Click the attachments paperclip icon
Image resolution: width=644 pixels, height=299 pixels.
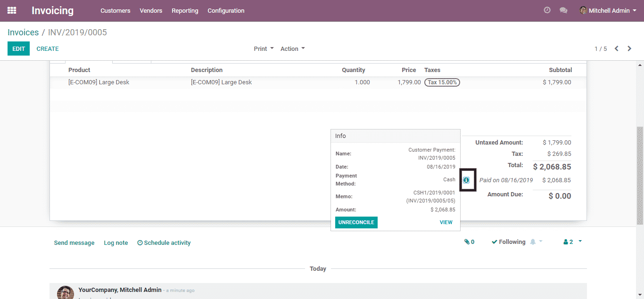click(469, 242)
